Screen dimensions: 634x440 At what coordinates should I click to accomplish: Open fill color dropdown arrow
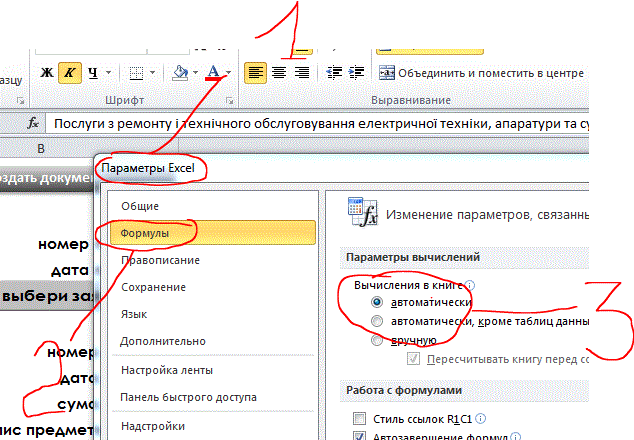click(196, 73)
